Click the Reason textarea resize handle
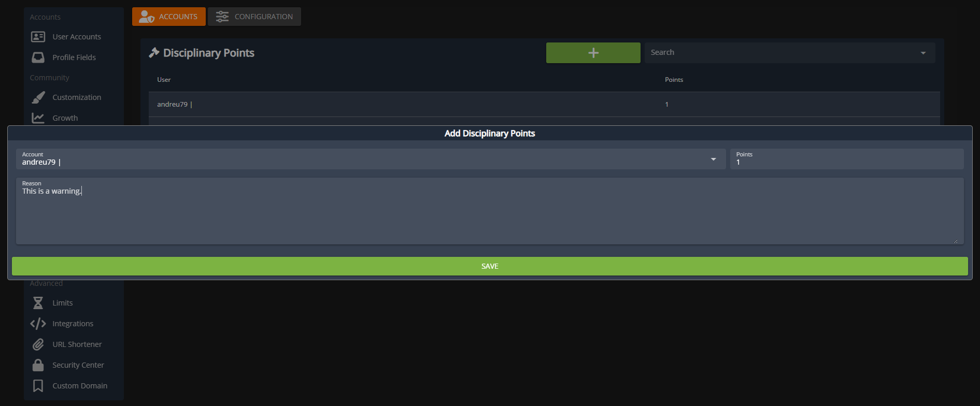 [x=955, y=241]
